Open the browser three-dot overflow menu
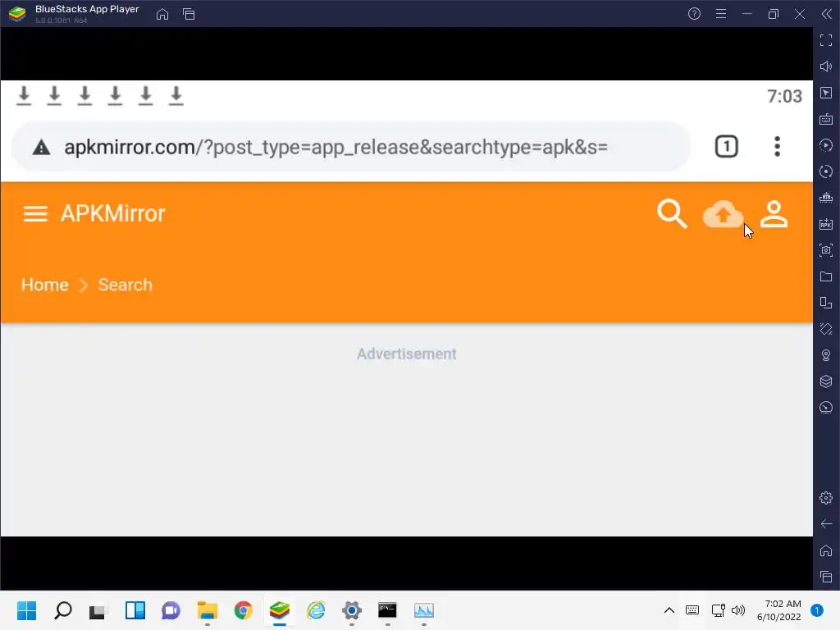The height and width of the screenshot is (630, 840). pos(777,147)
